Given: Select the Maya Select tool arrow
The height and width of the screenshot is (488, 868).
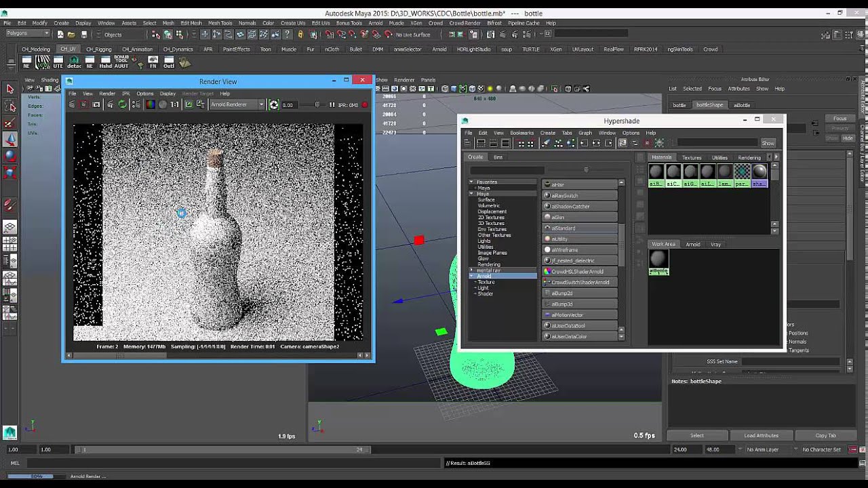Looking at the screenshot, I should [x=9, y=89].
